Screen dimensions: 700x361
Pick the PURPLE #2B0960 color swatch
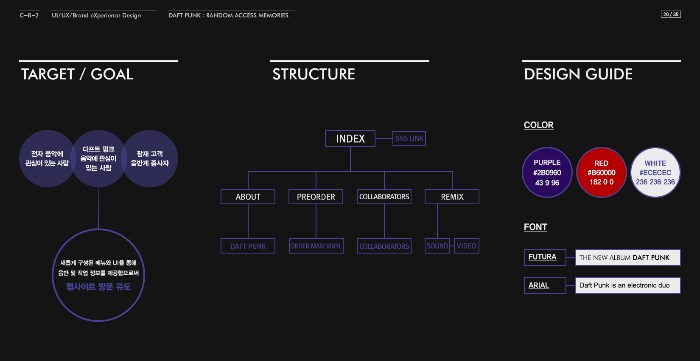(x=547, y=172)
